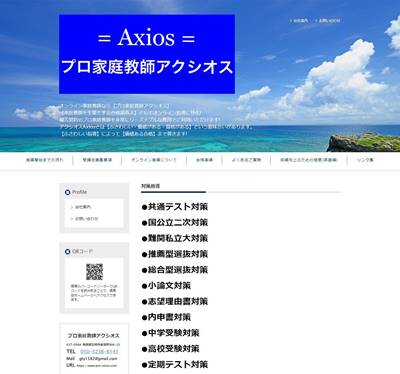
Task: Click the 高校受験対策 list item
Action: [170, 349]
